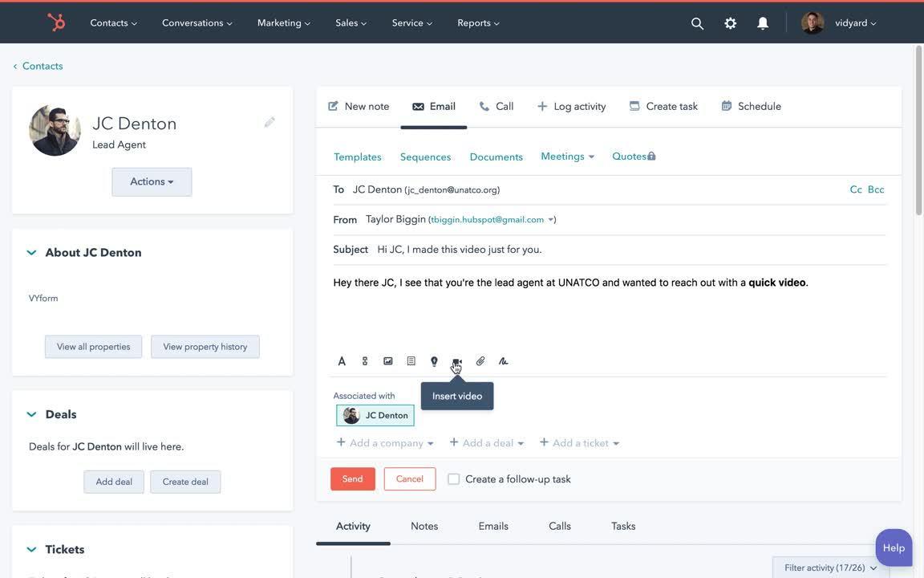Screen dimensions: 924x578
Task: Open the Add a ticket dropdown
Action: (x=579, y=443)
